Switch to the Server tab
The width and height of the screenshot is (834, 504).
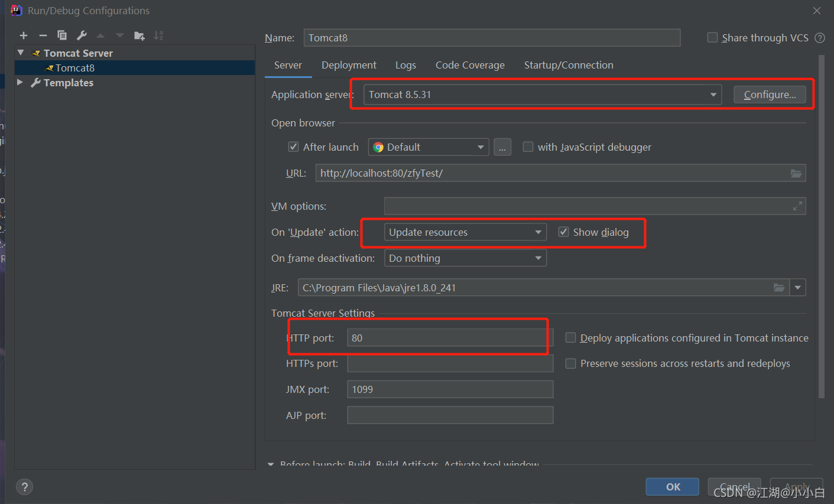tap(288, 65)
